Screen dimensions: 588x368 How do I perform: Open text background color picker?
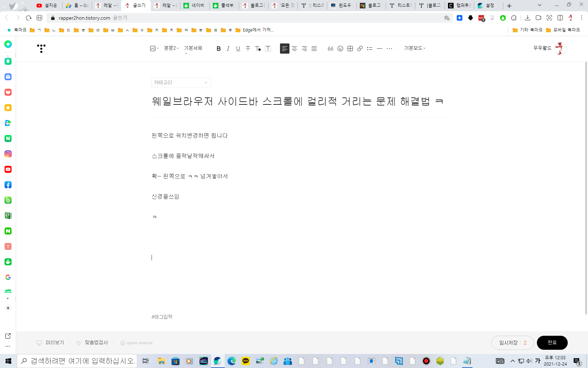point(268,49)
